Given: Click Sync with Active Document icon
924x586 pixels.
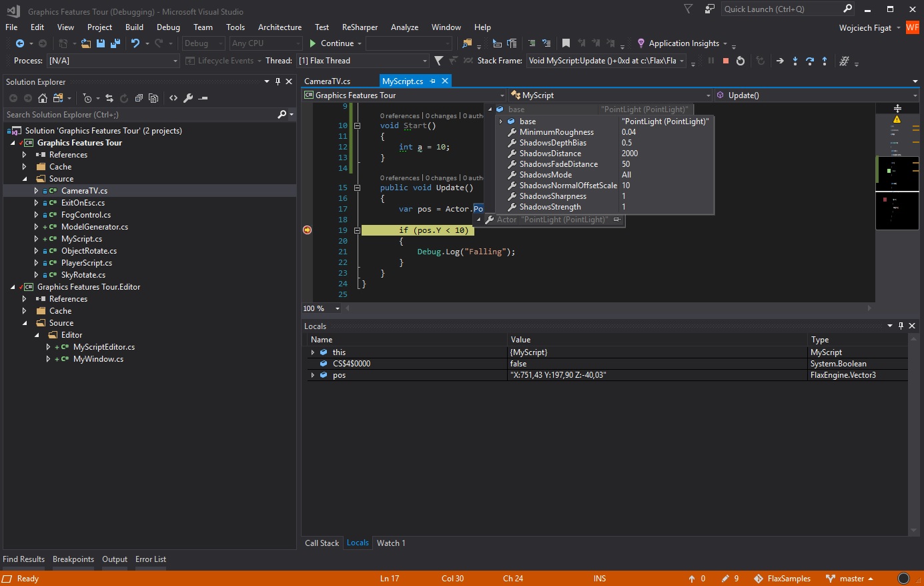Looking at the screenshot, I should click(x=109, y=98).
